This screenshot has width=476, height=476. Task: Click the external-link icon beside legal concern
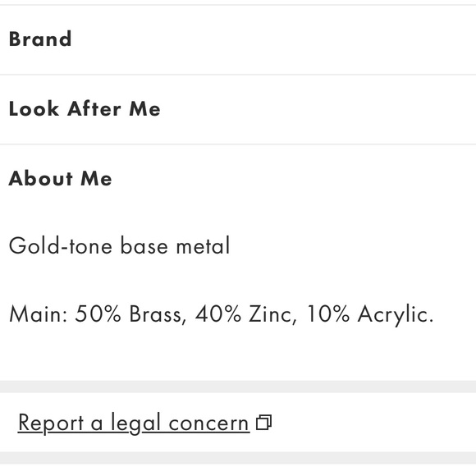pos(263,423)
